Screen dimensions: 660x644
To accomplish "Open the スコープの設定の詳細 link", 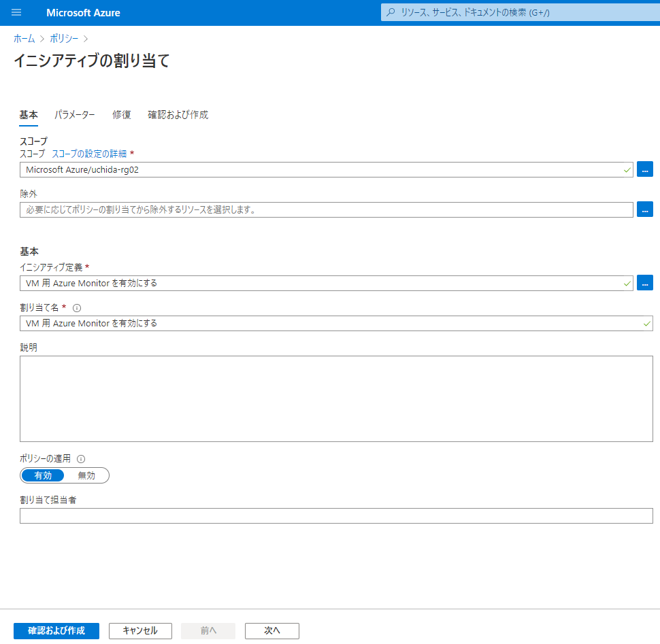I will tap(89, 154).
